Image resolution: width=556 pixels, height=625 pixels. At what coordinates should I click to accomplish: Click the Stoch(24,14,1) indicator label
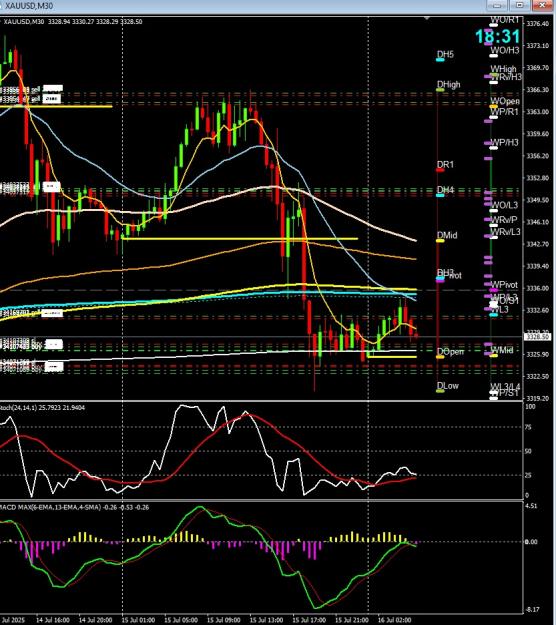click(x=42, y=408)
